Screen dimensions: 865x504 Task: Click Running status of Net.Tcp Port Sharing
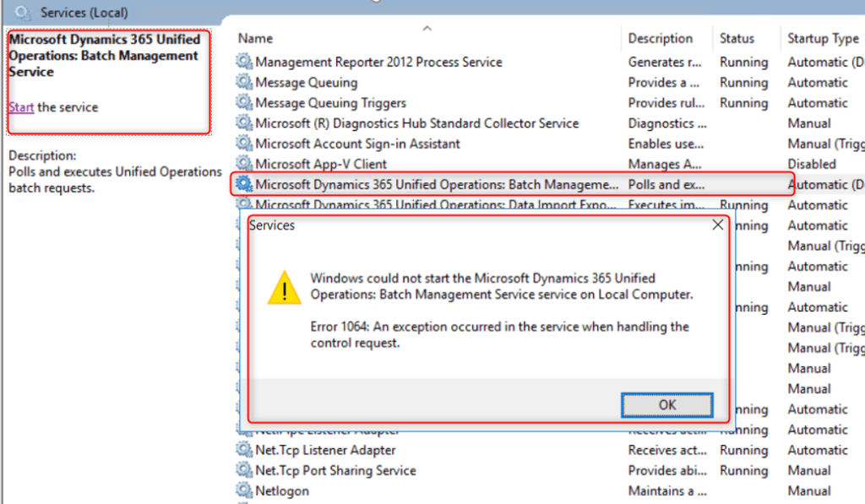(x=743, y=471)
